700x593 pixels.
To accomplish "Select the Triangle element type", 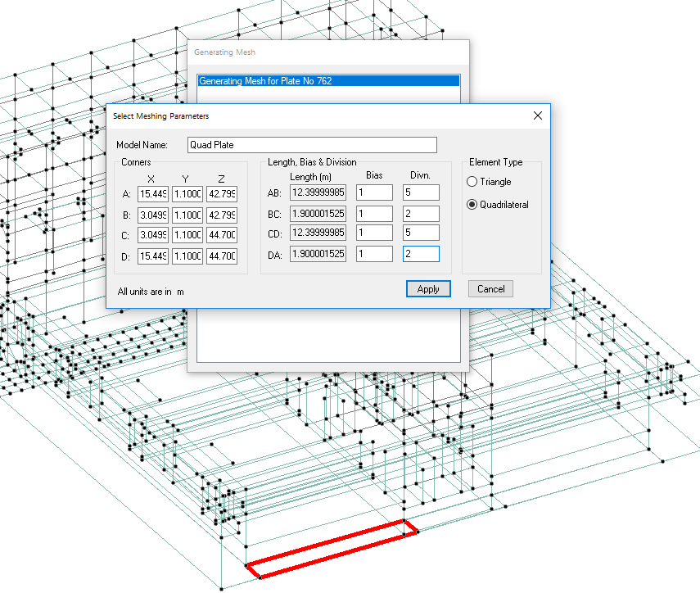I will click(x=472, y=182).
